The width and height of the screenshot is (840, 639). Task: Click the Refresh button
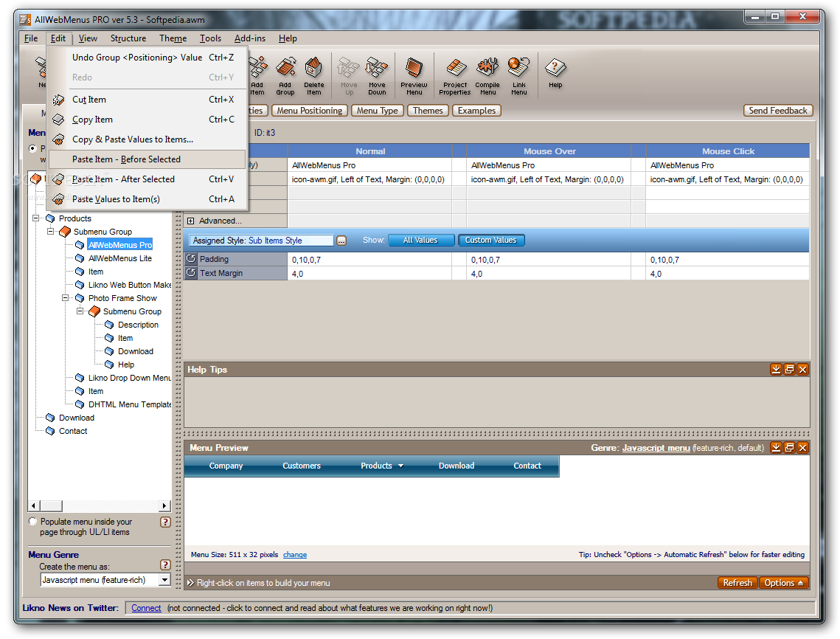coord(737,583)
